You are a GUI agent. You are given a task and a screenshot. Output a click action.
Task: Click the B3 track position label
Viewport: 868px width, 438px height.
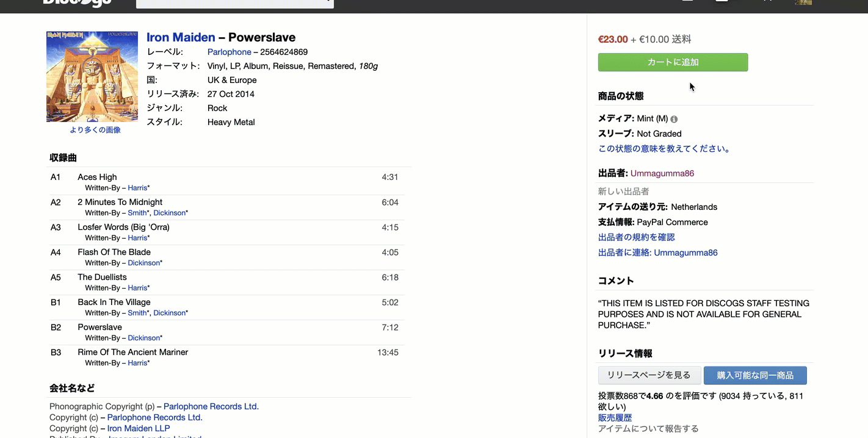(x=56, y=352)
